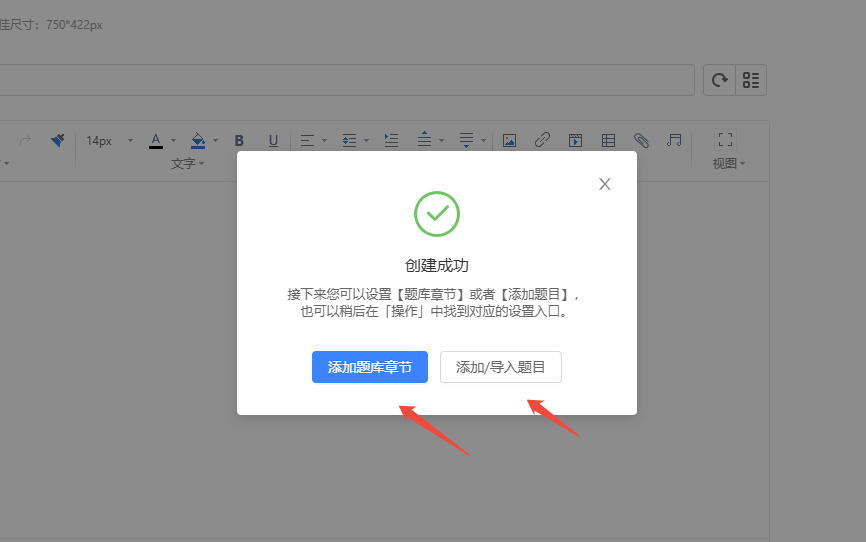Click the insert table icon
866x542 pixels.
coord(608,140)
